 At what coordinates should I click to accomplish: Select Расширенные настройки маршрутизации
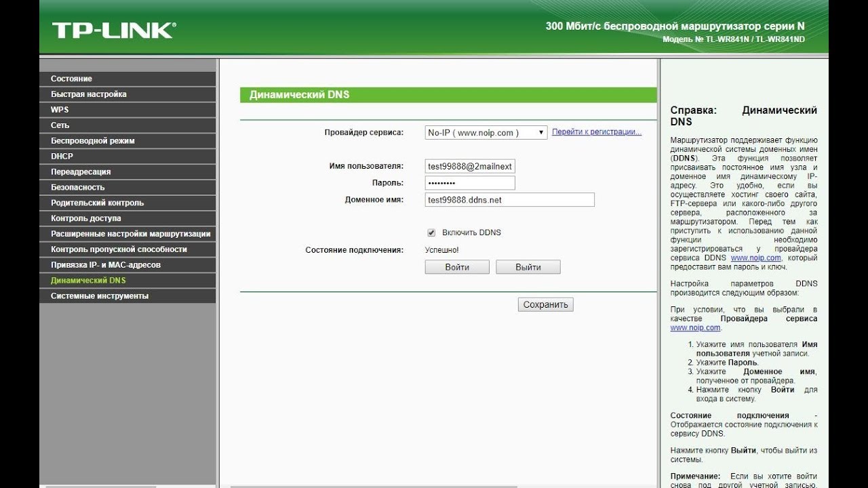click(x=127, y=234)
